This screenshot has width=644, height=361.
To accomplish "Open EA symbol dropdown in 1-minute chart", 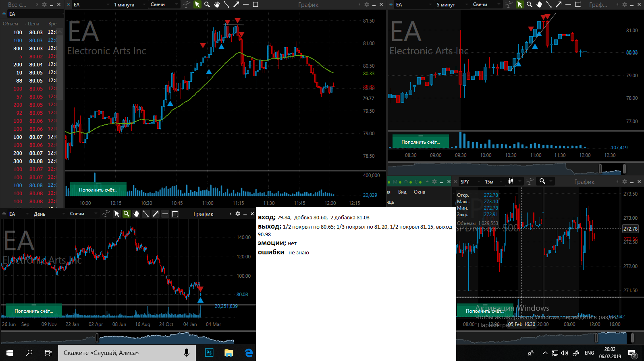I will tap(91, 4).
